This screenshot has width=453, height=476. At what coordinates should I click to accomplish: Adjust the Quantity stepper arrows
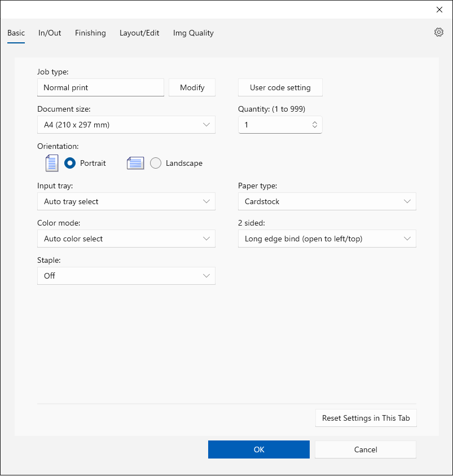point(315,125)
